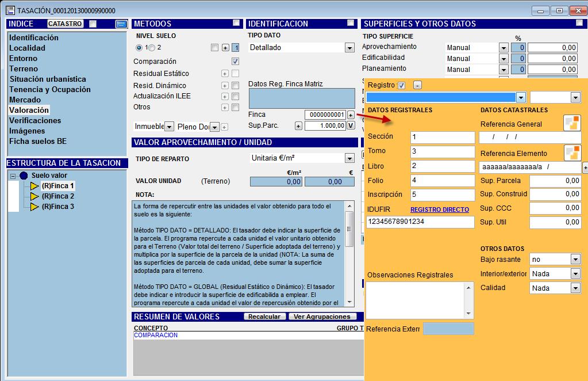The height and width of the screenshot is (381, 588).
Task: Click into IDUFIR input field
Action: 420,222
